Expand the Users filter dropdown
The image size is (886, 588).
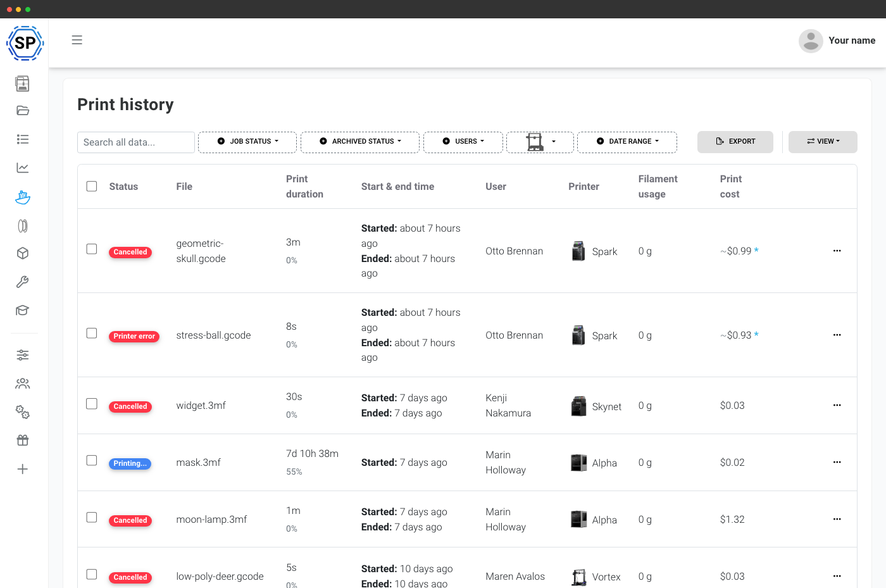(x=463, y=142)
